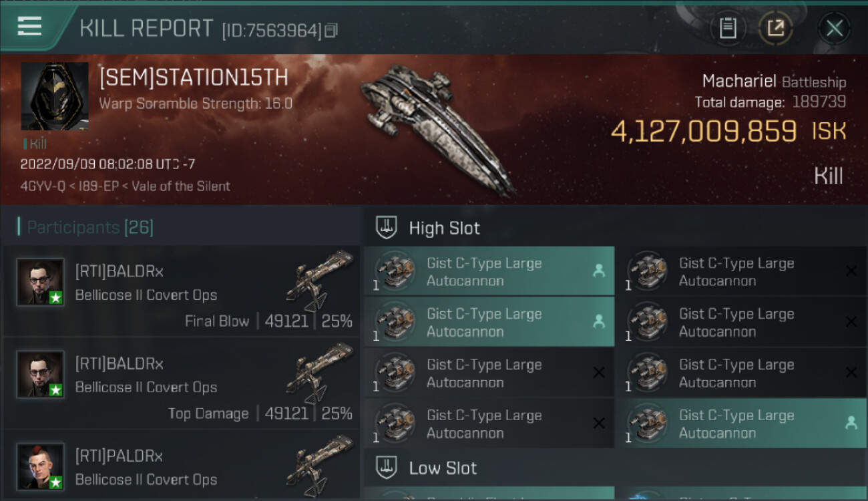This screenshot has width=868, height=501.
Task: Select the [RTI]BALDRx Top Damage entry
Action: click(x=180, y=384)
